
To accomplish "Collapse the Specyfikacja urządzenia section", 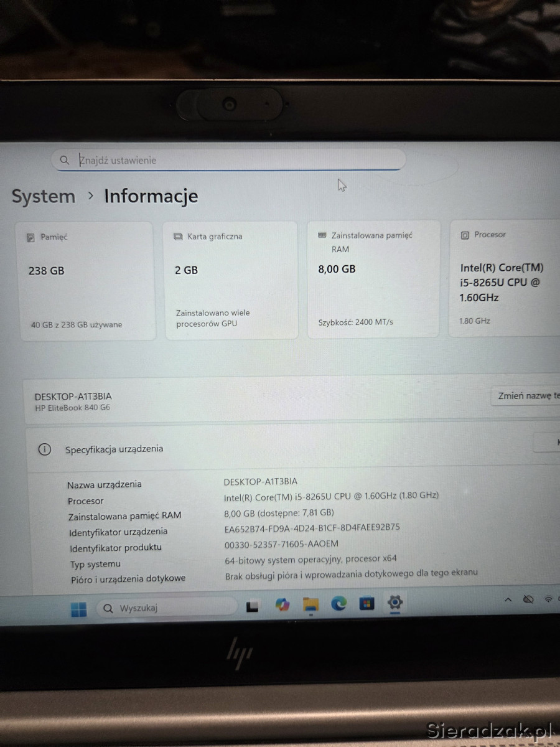I will tap(548, 443).
